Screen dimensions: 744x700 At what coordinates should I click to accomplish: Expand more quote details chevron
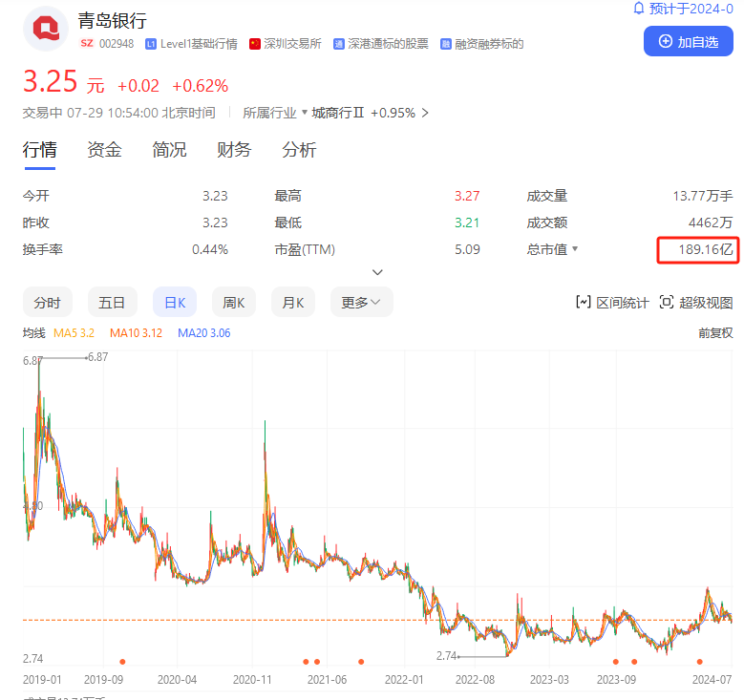pos(377,272)
